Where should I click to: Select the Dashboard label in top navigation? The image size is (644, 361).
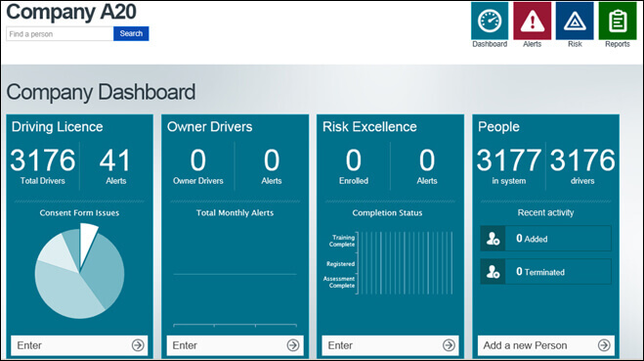pos(490,44)
